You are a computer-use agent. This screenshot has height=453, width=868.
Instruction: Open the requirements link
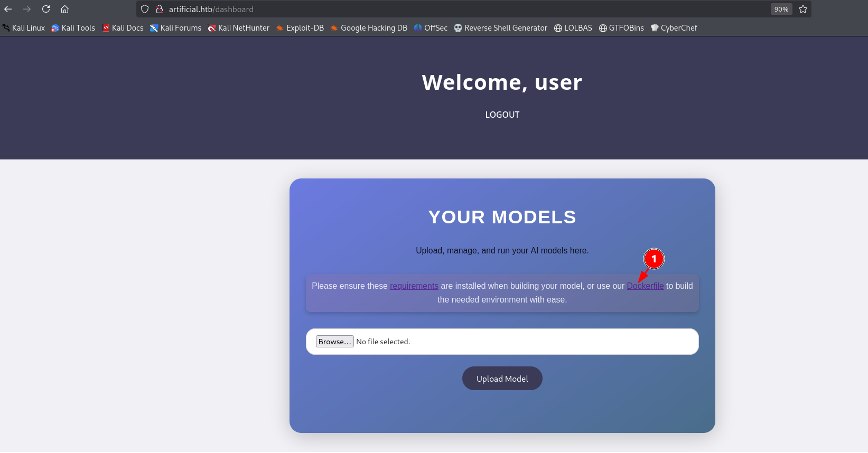pos(414,286)
